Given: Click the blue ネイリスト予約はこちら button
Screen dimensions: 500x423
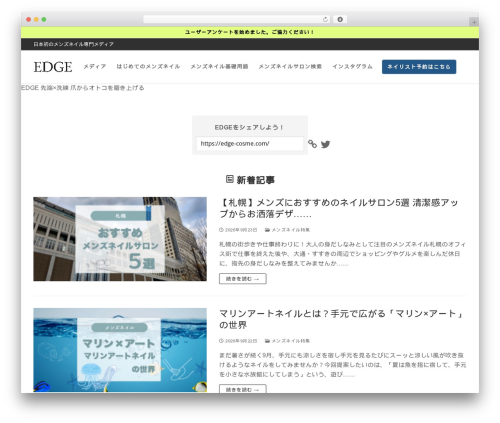Looking at the screenshot, I should tap(419, 67).
